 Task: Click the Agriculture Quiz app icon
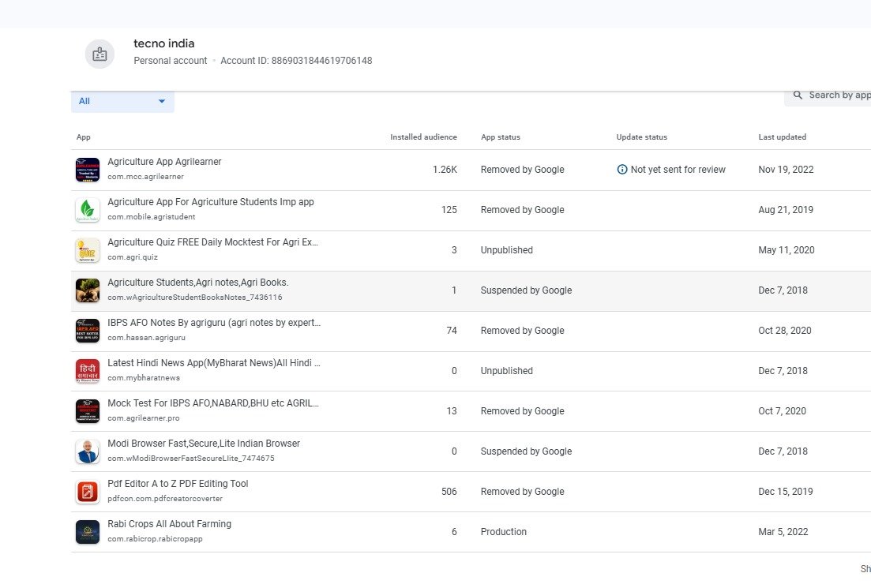pos(88,250)
